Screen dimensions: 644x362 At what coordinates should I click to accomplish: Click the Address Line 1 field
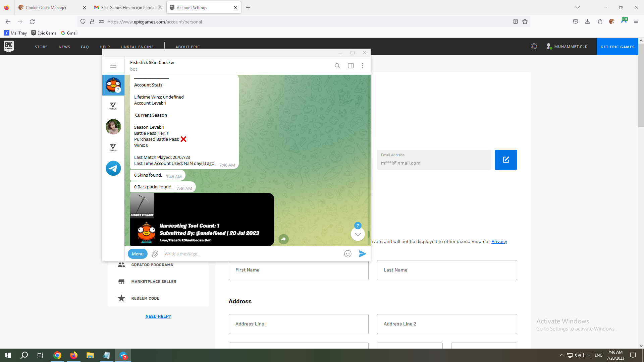tap(299, 324)
